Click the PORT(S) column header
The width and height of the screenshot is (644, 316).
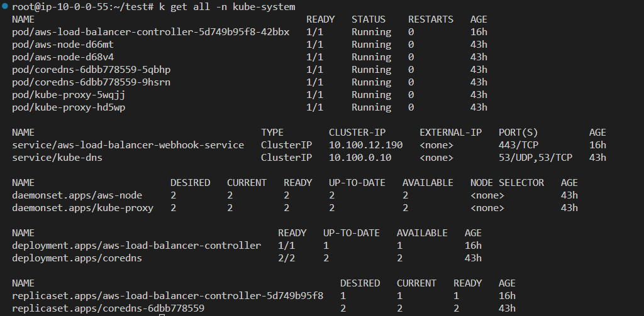coord(518,133)
